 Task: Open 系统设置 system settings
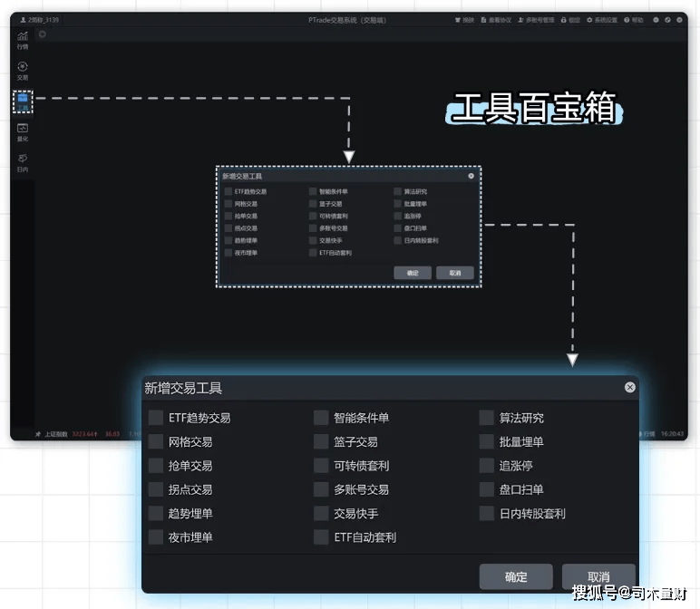pyautogui.click(x=602, y=20)
